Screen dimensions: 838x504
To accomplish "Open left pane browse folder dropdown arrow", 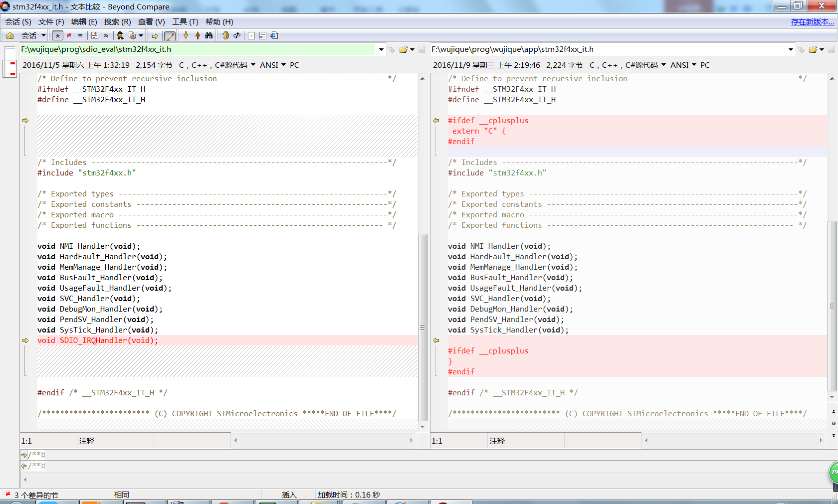I will click(413, 49).
